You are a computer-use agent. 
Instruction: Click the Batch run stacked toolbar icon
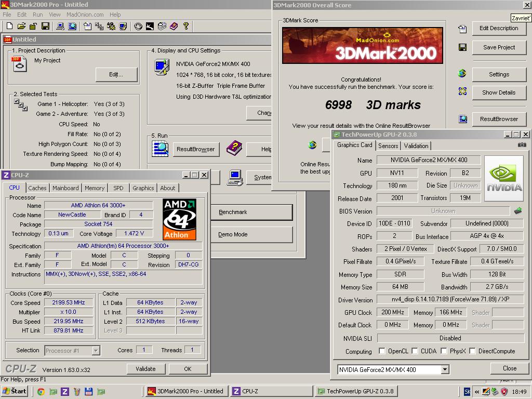pyautogui.click(x=162, y=26)
